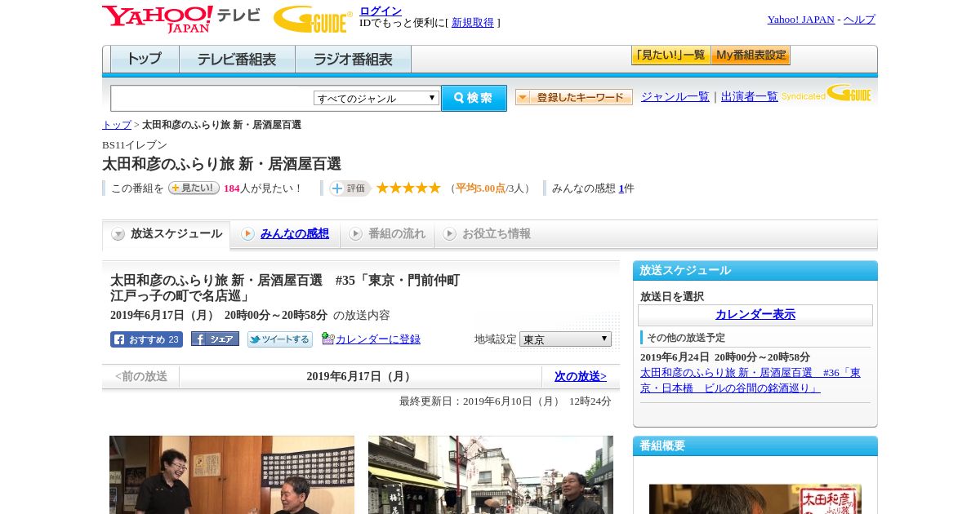Click the G-GUIDE logo in header
The image size is (980, 514).
(x=313, y=20)
